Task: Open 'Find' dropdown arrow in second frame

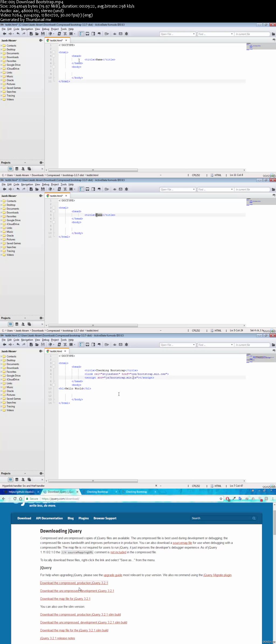Action: point(232,189)
